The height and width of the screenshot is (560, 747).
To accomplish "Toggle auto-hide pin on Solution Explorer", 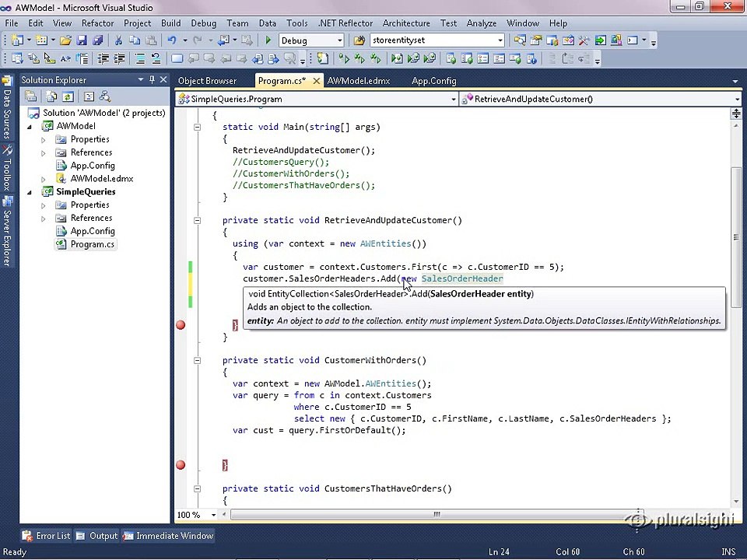I will (152, 79).
